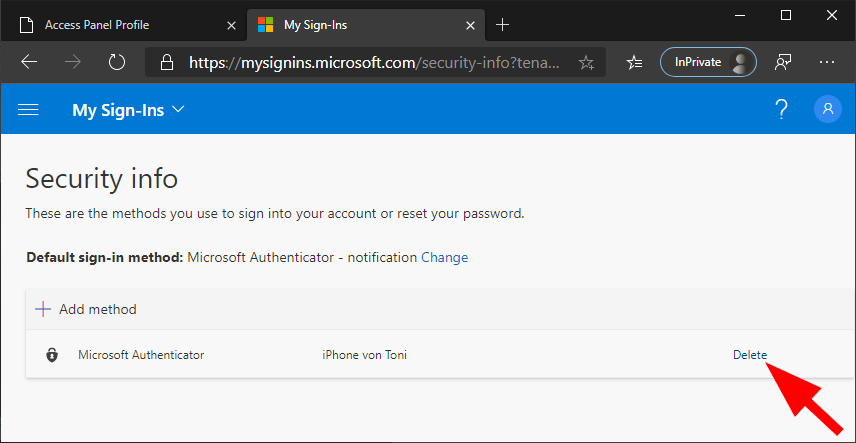
Task: Click the feedback icon next to InPrivate
Action: pos(784,62)
